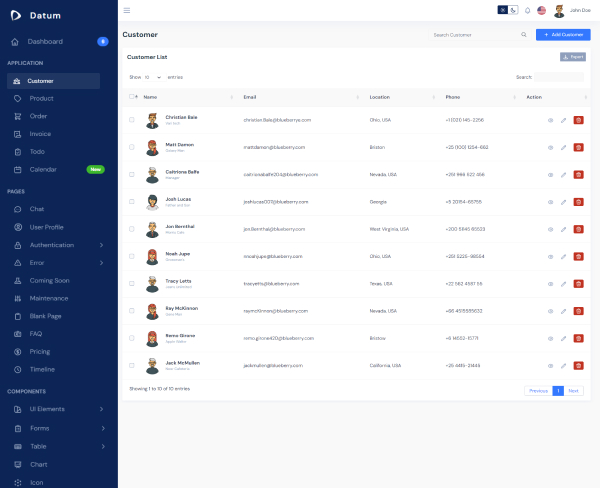Click the hamburger menu icon in header
This screenshot has height=488, width=600.
126,10
